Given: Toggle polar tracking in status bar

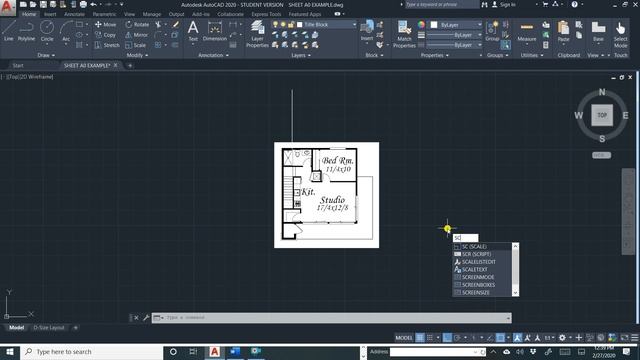Looking at the screenshot, I should [457, 338].
